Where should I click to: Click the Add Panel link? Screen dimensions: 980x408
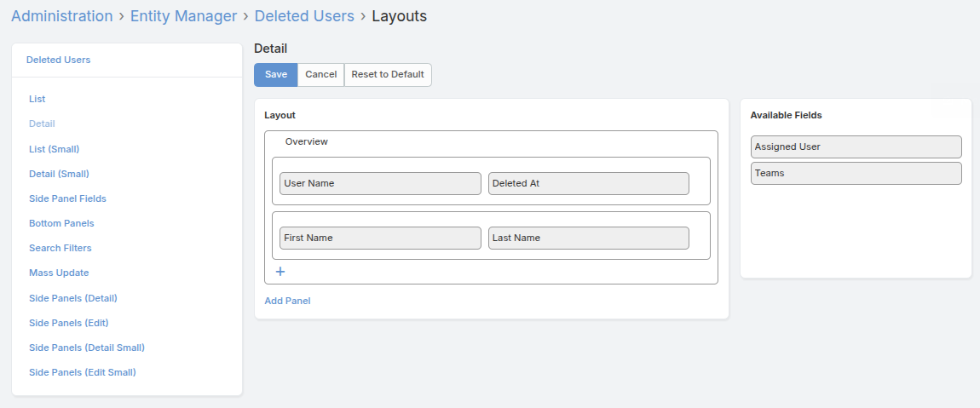click(287, 301)
